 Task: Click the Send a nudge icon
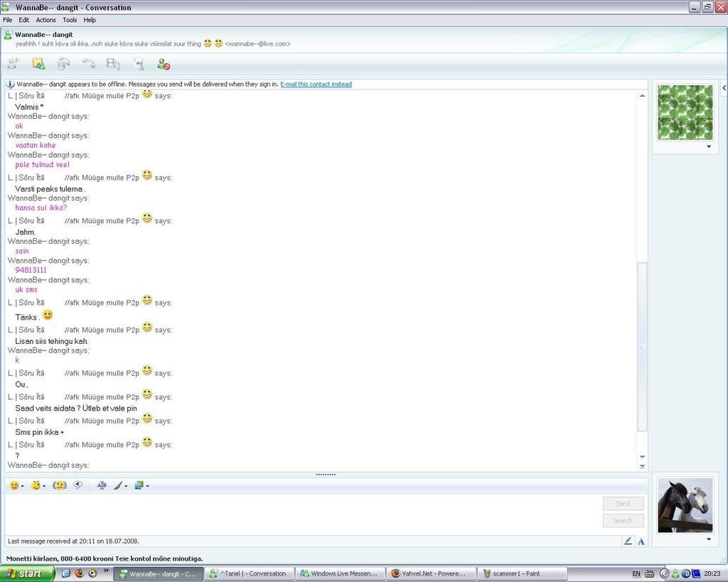(60, 485)
